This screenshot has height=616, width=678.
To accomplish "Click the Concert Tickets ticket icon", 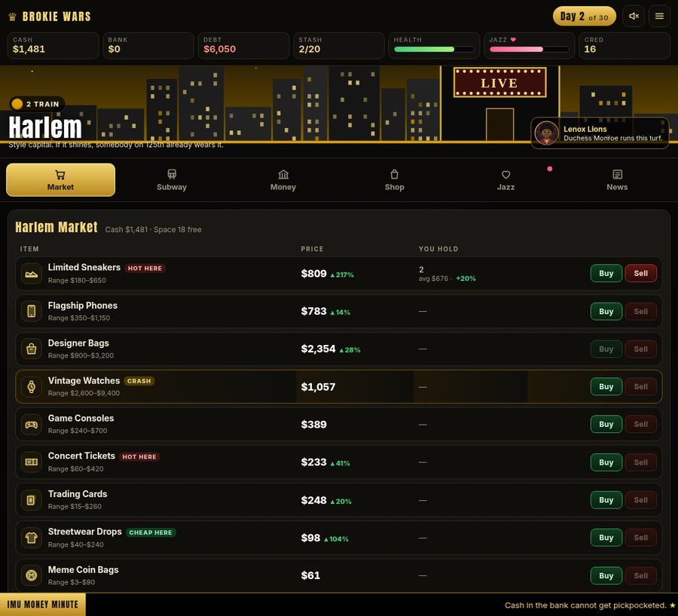I will (x=32, y=462).
